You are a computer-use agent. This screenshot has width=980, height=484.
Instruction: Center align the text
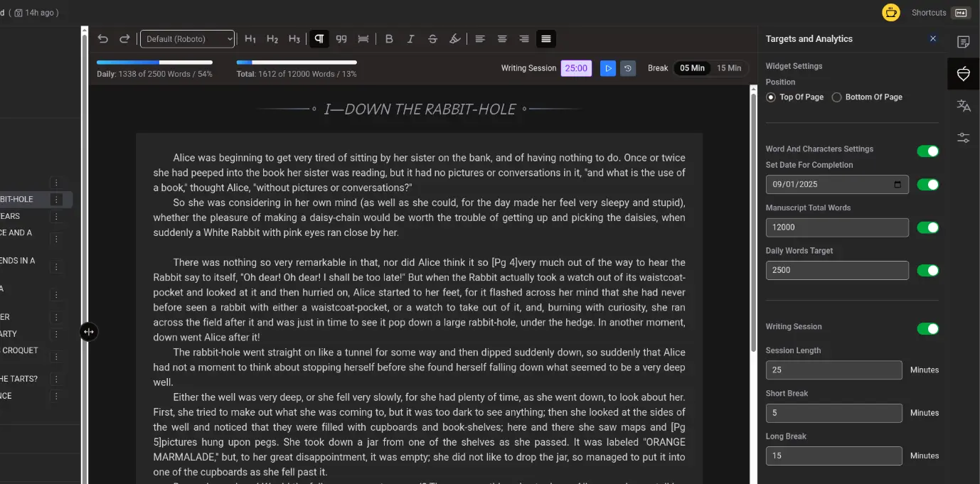tap(502, 39)
